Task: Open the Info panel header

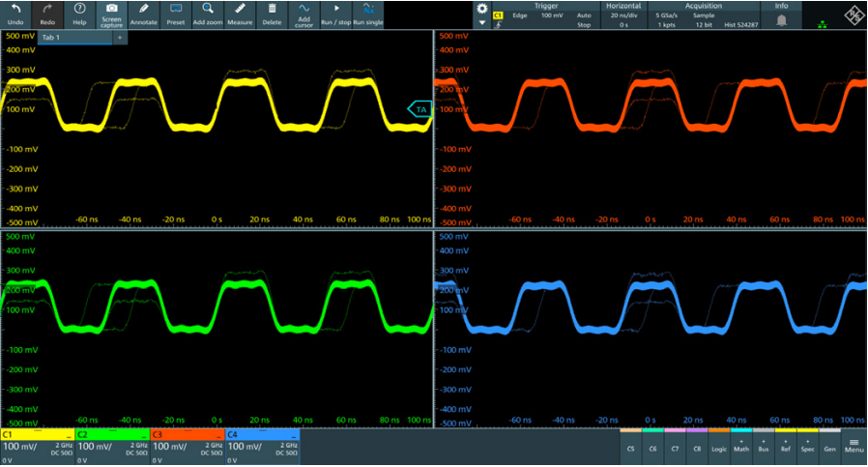Action: (x=781, y=6)
